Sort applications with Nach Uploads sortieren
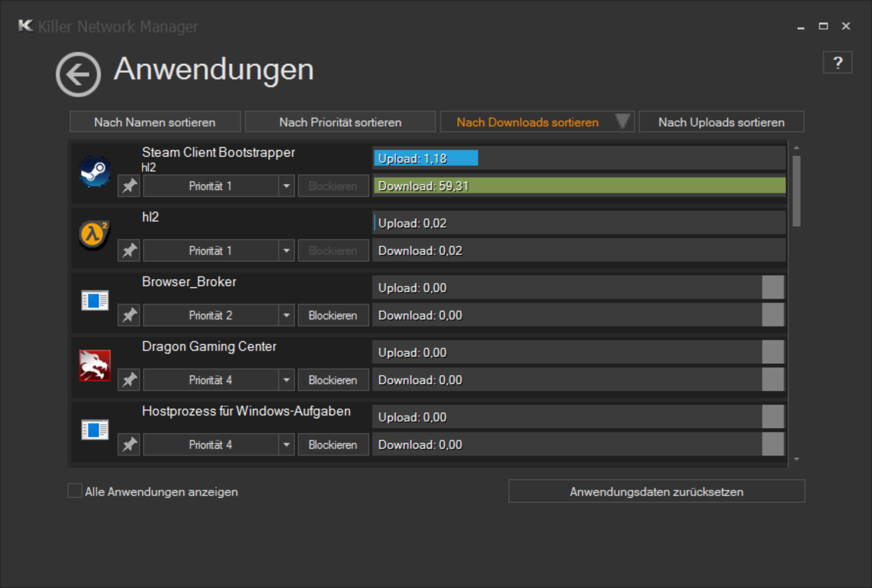Image resolution: width=872 pixels, height=588 pixels. click(721, 122)
